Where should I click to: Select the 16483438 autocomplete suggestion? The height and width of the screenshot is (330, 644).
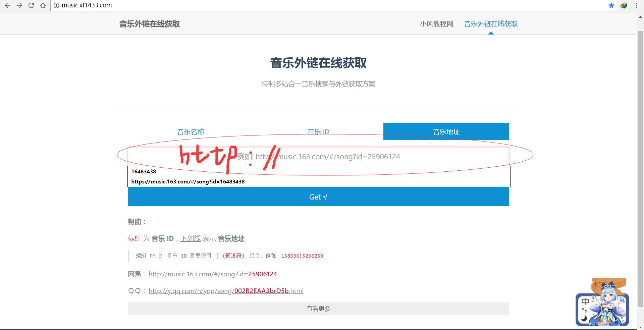tap(144, 171)
